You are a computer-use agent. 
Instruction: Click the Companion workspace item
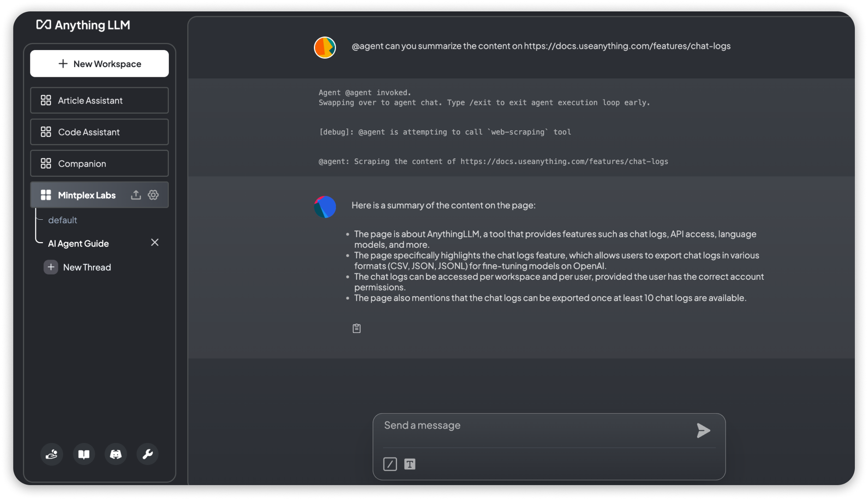click(x=98, y=164)
